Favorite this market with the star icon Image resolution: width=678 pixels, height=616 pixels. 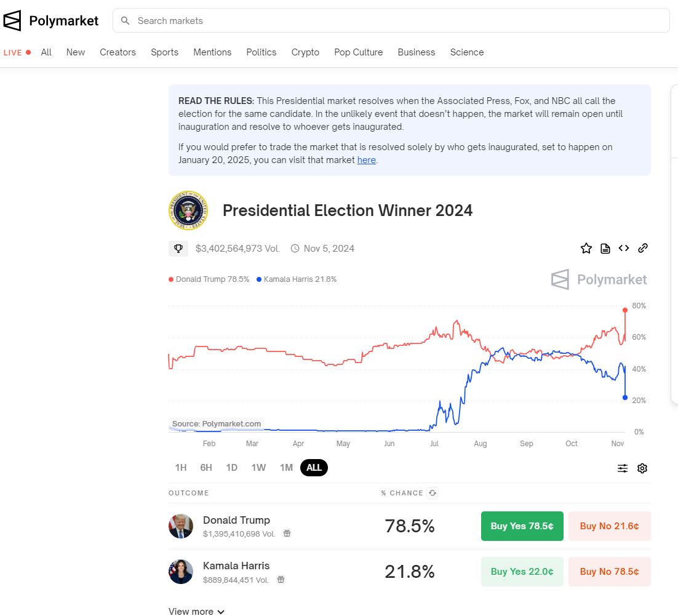[586, 248]
